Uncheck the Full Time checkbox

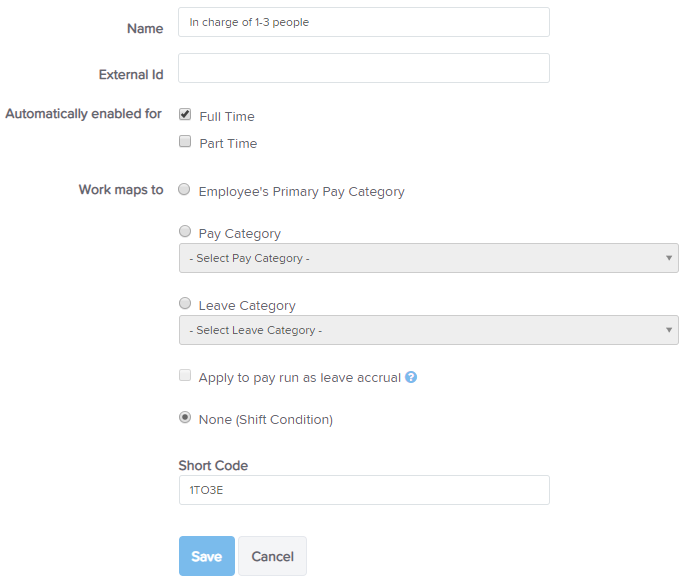coord(185,114)
